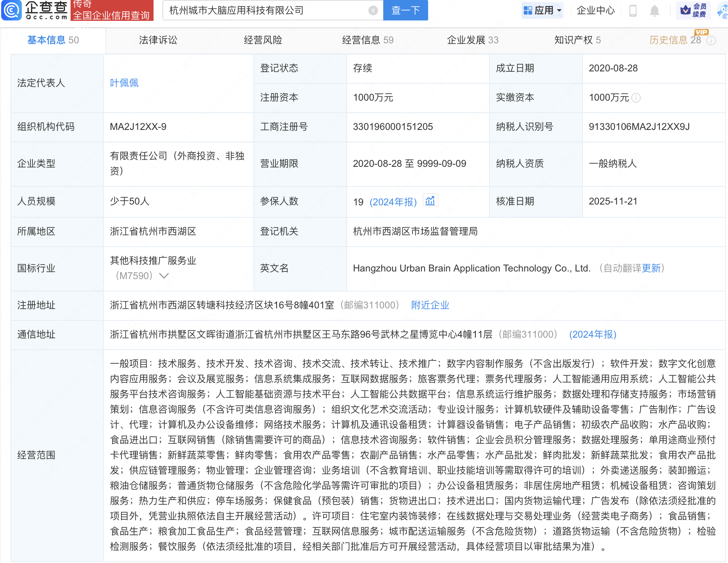The image size is (728, 563).
Task: Click the 查一下 search button
Action: (405, 10)
